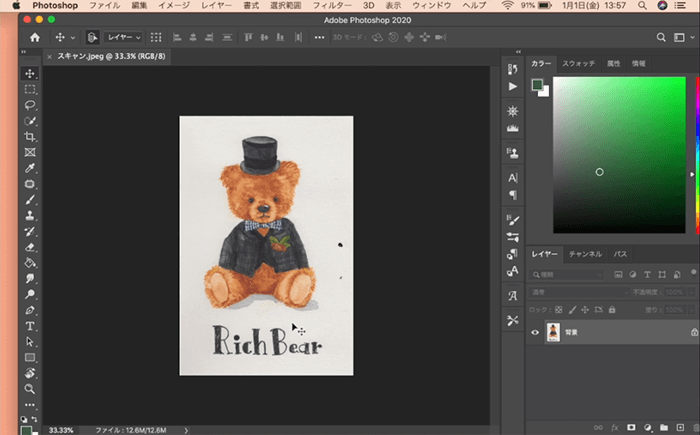Select the Quick Selection tool
This screenshot has width=700, height=435.
click(x=30, y=121)
